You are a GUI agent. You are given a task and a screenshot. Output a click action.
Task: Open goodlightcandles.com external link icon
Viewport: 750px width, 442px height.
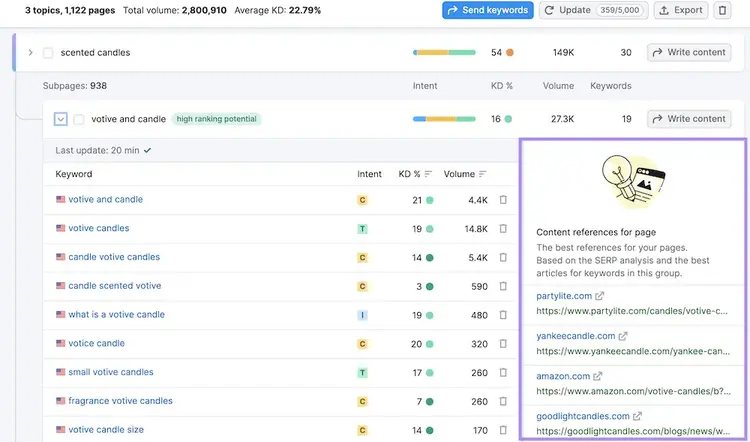[637, 416]
